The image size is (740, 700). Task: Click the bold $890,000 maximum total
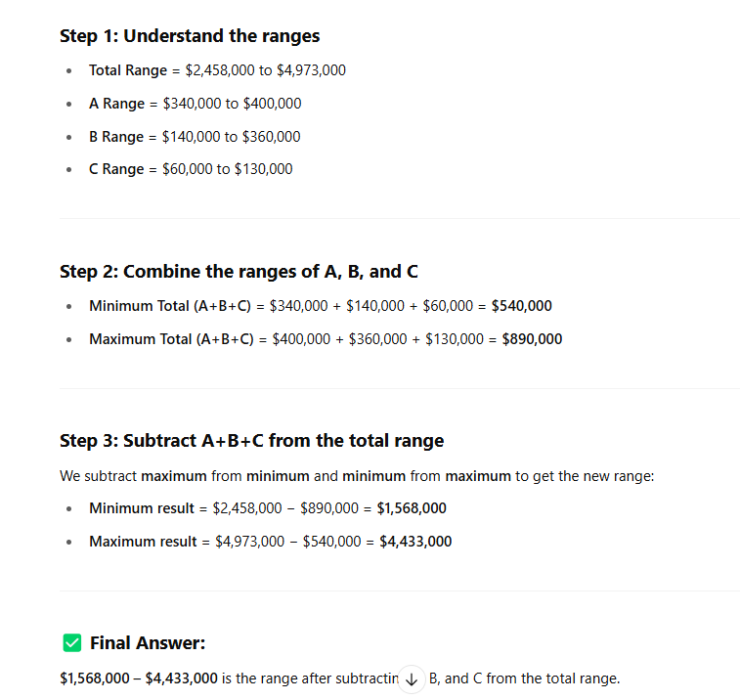click(532, 339)
